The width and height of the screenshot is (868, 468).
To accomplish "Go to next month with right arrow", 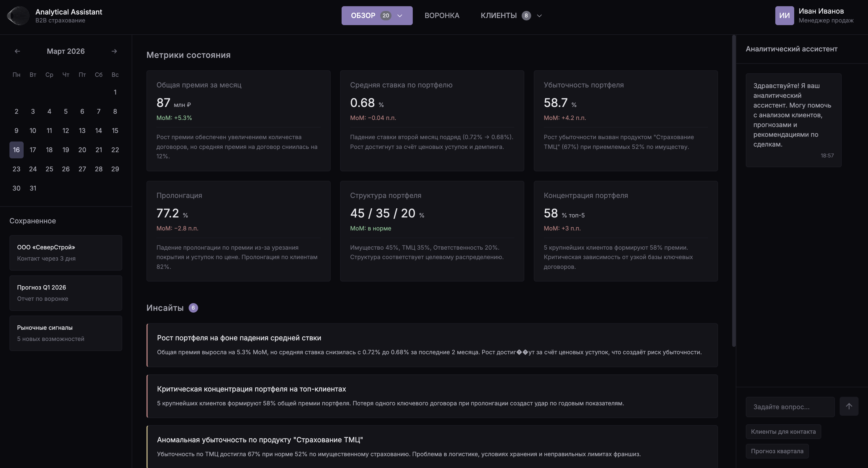I will click(114, 51).
